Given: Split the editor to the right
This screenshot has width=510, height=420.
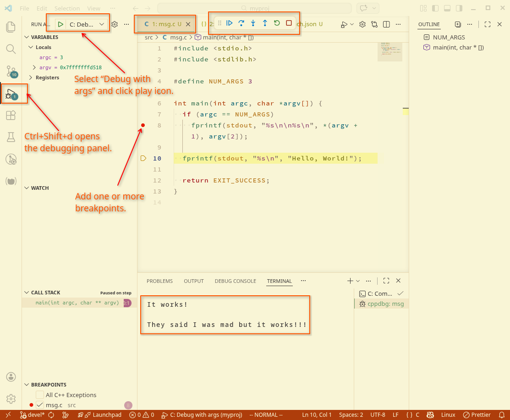Looking at the screenshot, I should click(x=386, y=24).
